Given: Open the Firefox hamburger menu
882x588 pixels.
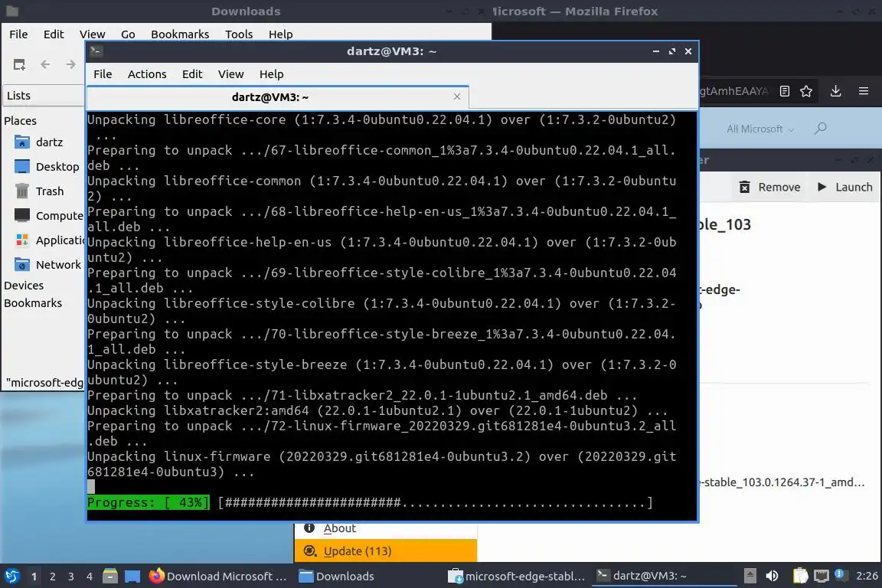Looking at the screenshot, I should coord(864,91).
